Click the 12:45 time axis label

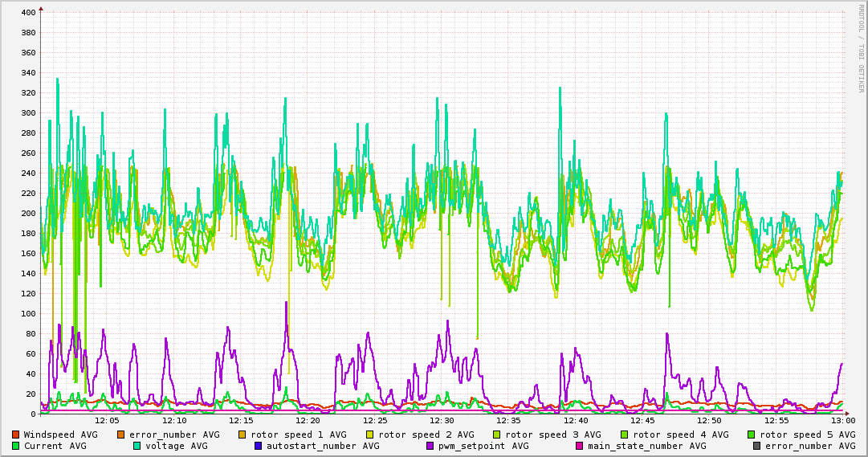642,420
